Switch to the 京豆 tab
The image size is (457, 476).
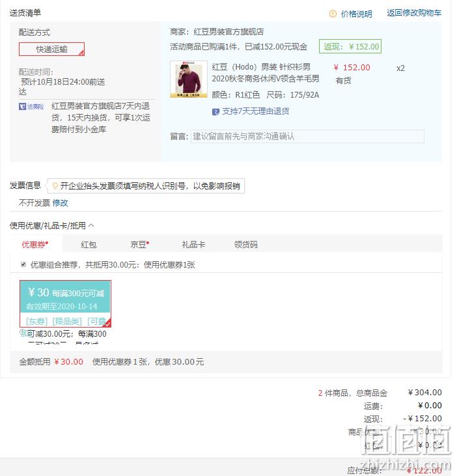coord(139,245)
